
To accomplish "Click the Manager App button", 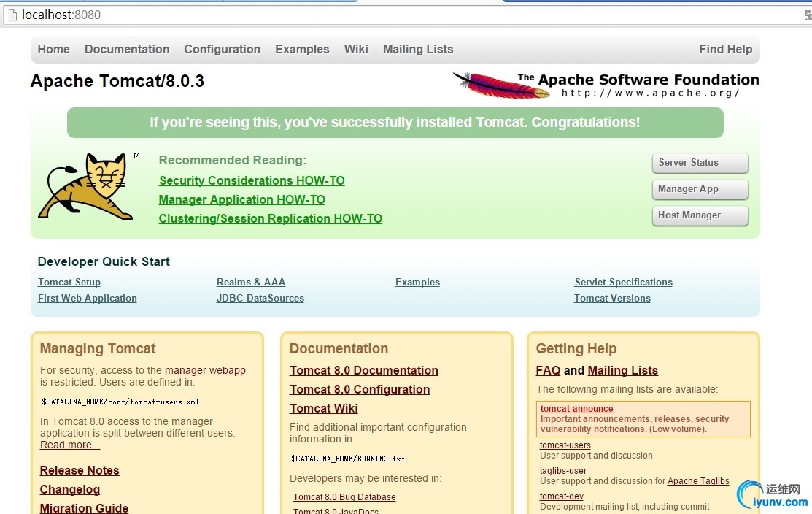I will 700,189.
